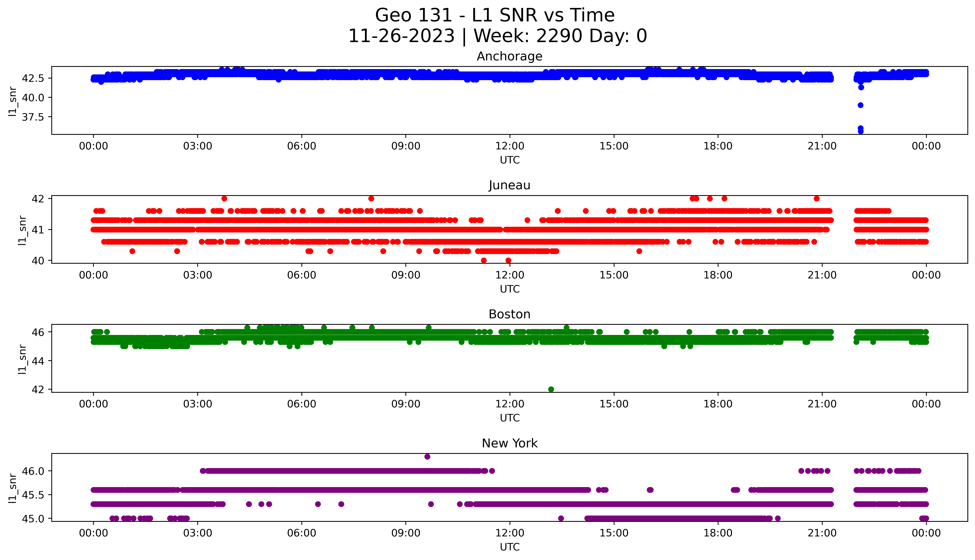Click the 15:00 tick under the Juneau plot
This screenshot has width=975, height=560.
(614, 275)
